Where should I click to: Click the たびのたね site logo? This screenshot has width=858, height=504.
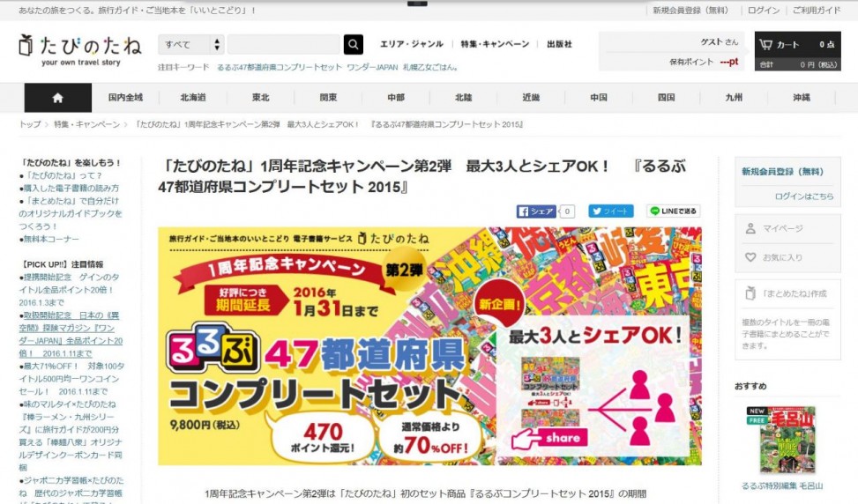coord(80,48)
